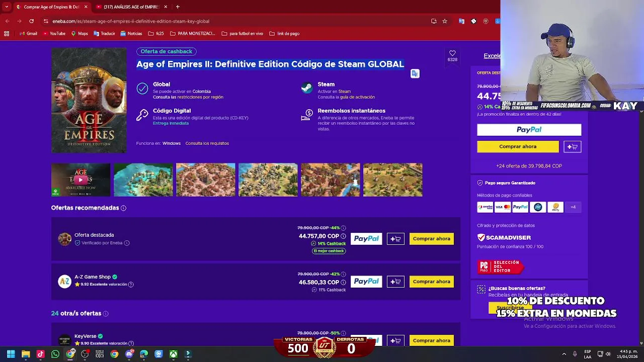Open the last gallery screenshot thumbnail
This screenshot has height=362, width=644.
(392, 179)
